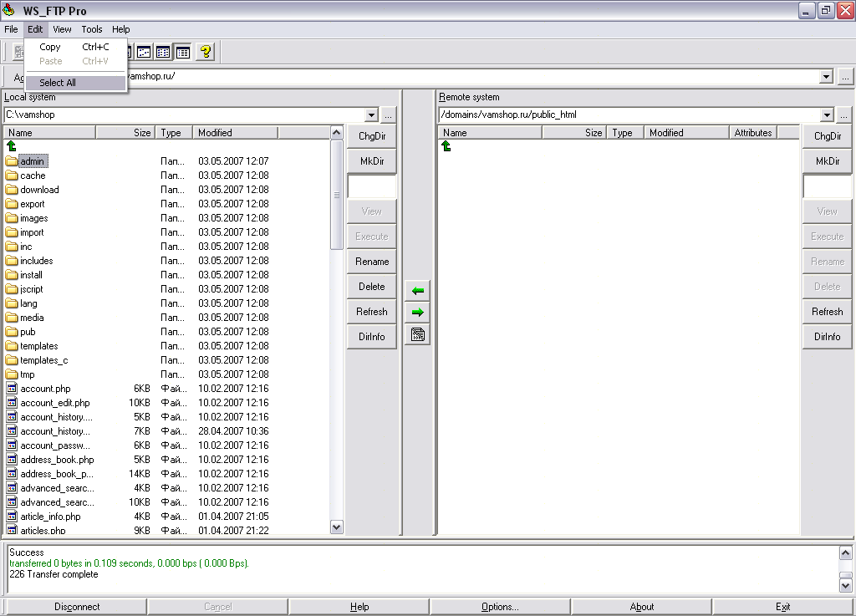Sort remote list by Name column
The image size is (856, 616).
click(x=490, y=133)
